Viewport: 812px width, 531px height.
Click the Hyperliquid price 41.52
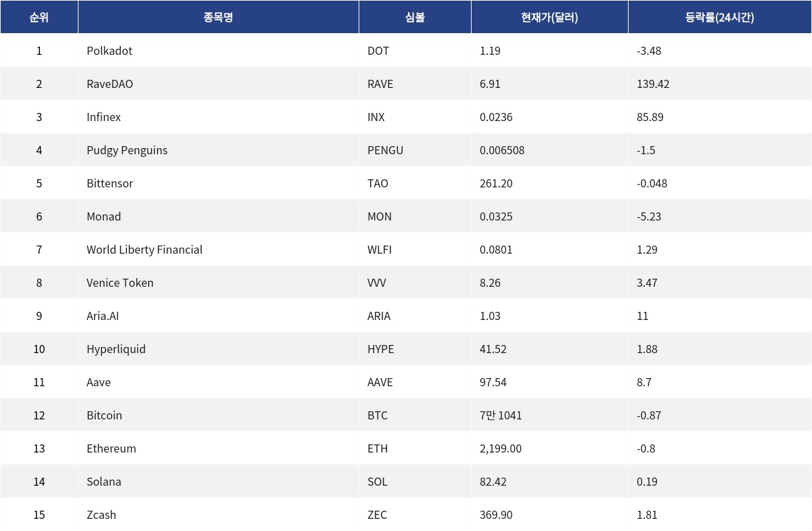tap(493, 349)
